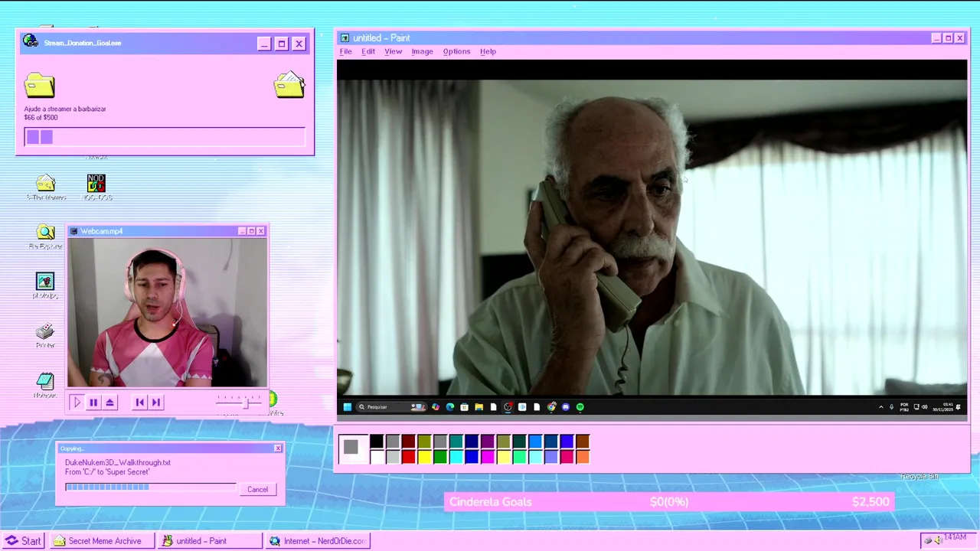Open Paint's File menu
The image size is (980, 551).
(x=346, y=51)
